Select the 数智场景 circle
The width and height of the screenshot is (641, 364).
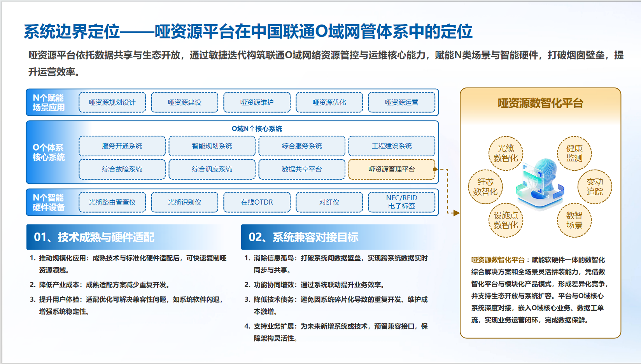pos(574,220)
